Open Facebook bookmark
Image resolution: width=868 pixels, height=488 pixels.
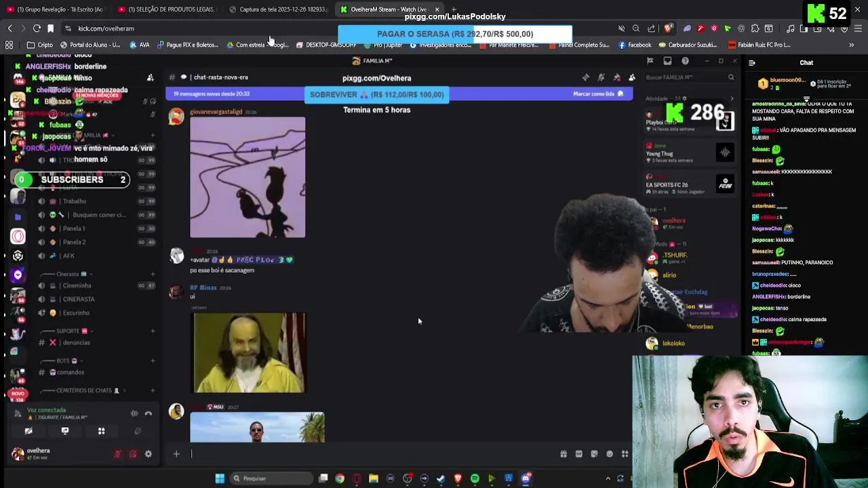point(635,45)
